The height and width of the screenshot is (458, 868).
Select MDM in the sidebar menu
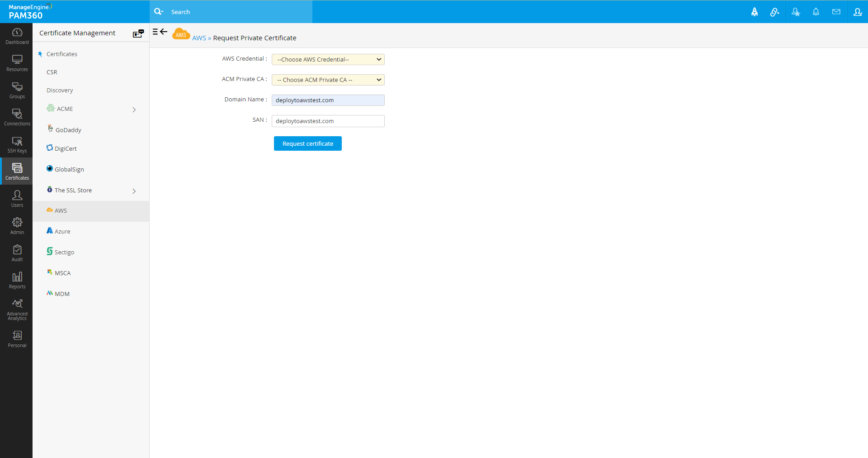pos(62,294)
